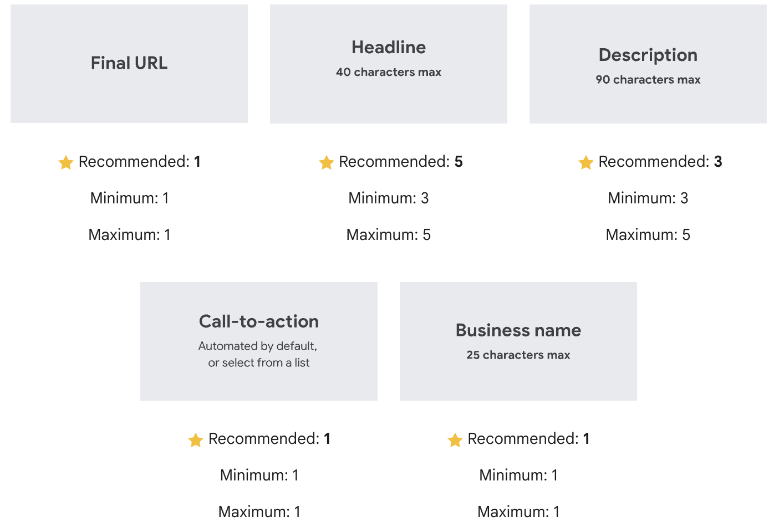
Task: Click the Call-to-action card heading
Action: point(259,321)
